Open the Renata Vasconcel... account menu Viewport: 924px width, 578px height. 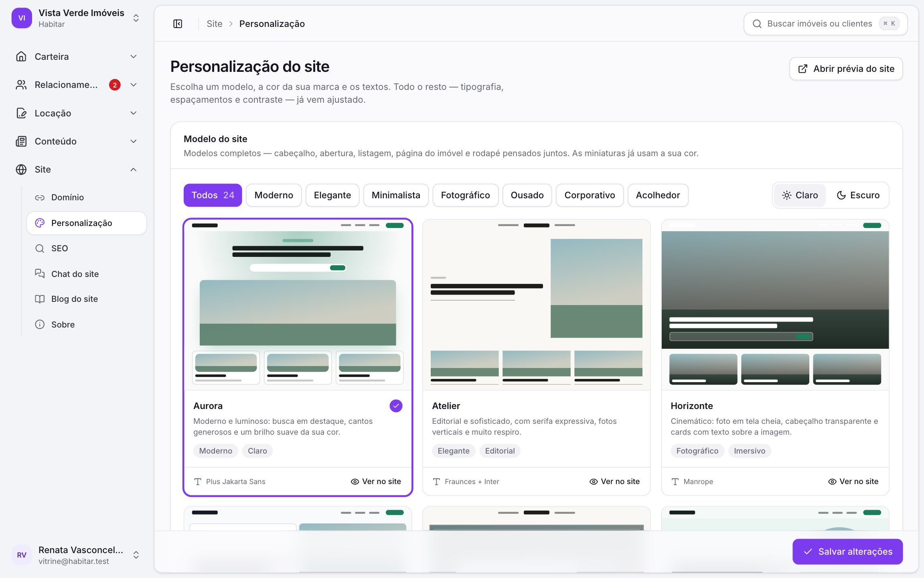point(77,555)
